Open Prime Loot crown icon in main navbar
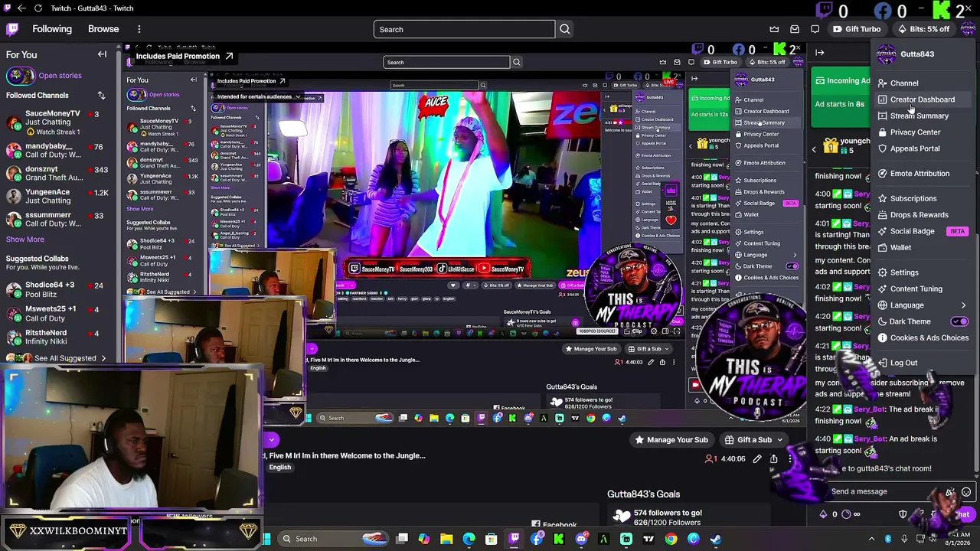The width and height of the screenshot is (980, 551). tap(774, 29)
